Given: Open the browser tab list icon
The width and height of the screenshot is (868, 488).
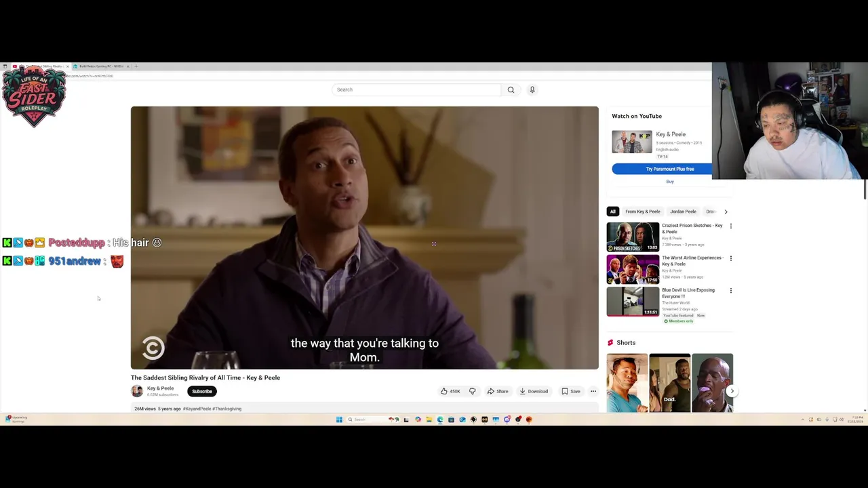Looking at the screenshot, I should click(5, 66).
